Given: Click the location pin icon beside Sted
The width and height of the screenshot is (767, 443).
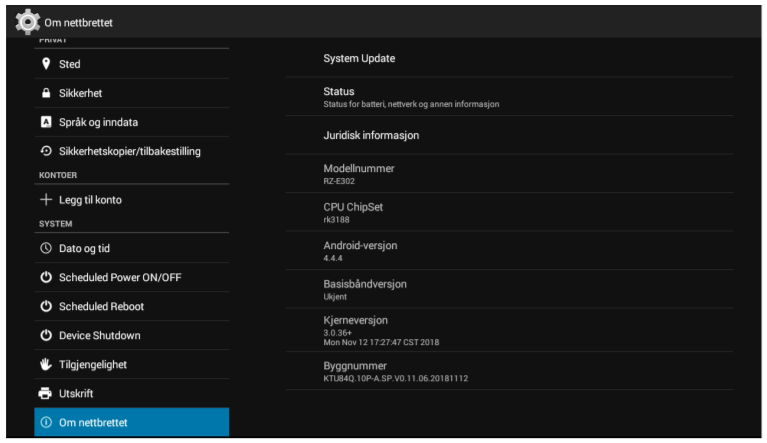Looking at the screenshot, I should tap(46, 64).
